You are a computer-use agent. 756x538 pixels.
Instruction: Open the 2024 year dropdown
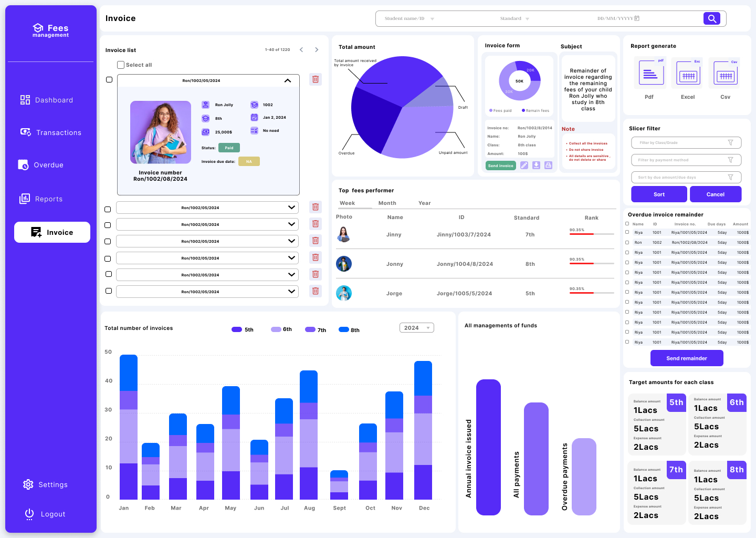(x=417, y=328)
